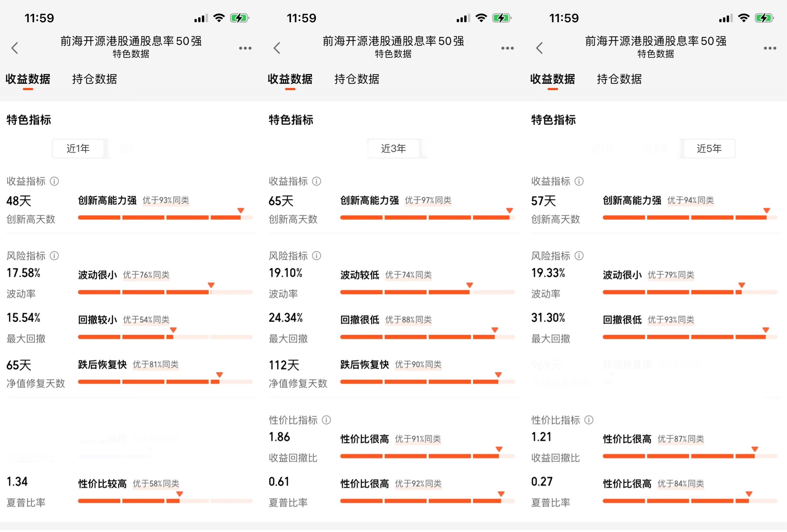Image resolution: width=787 pixels, height=532 pixels.
Task: Show 风险指标 info on the 近1年 screen
Action: click(54, 256)
